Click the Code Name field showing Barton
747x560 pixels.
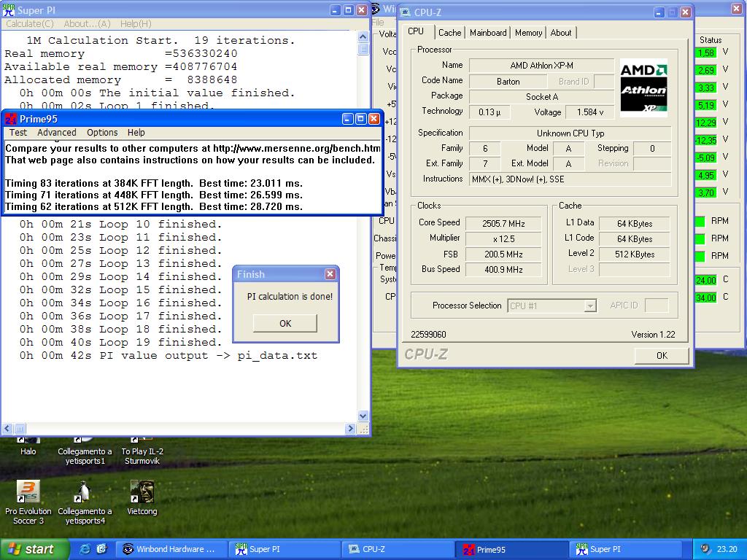pos(508,82)
